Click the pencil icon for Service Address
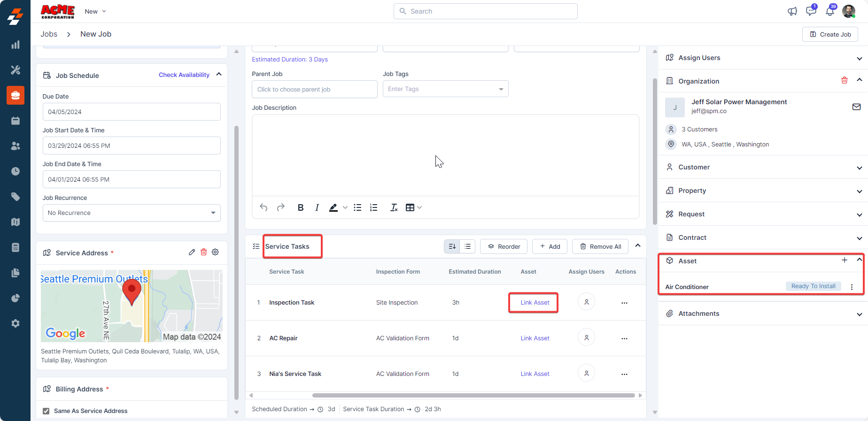This screenshot has height=421, width=868. (x=192, y=252)
